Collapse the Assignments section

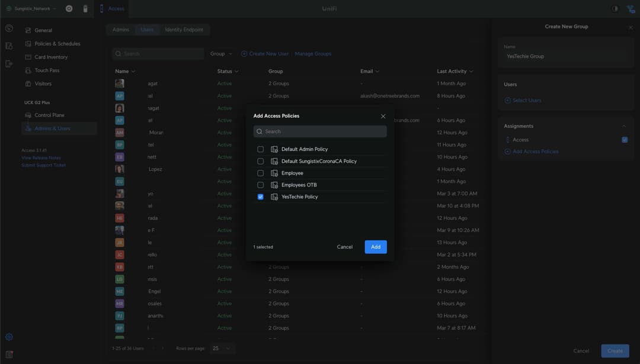[623, 126]
